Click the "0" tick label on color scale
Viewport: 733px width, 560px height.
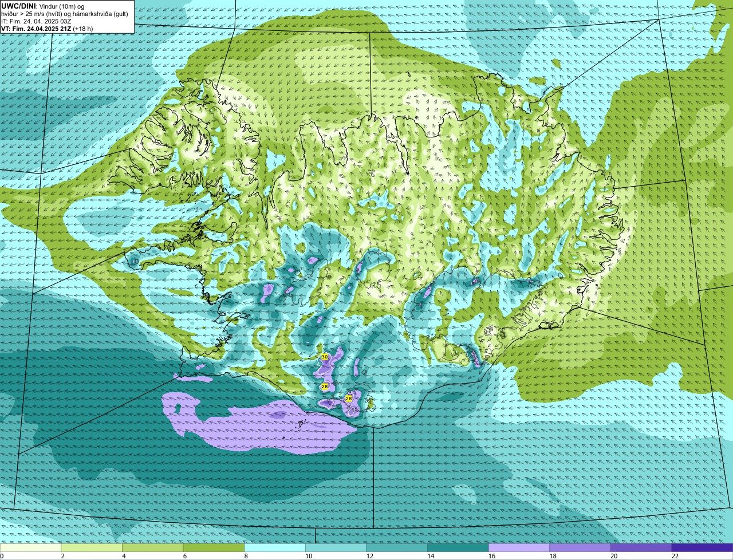(x=2, y=556)
